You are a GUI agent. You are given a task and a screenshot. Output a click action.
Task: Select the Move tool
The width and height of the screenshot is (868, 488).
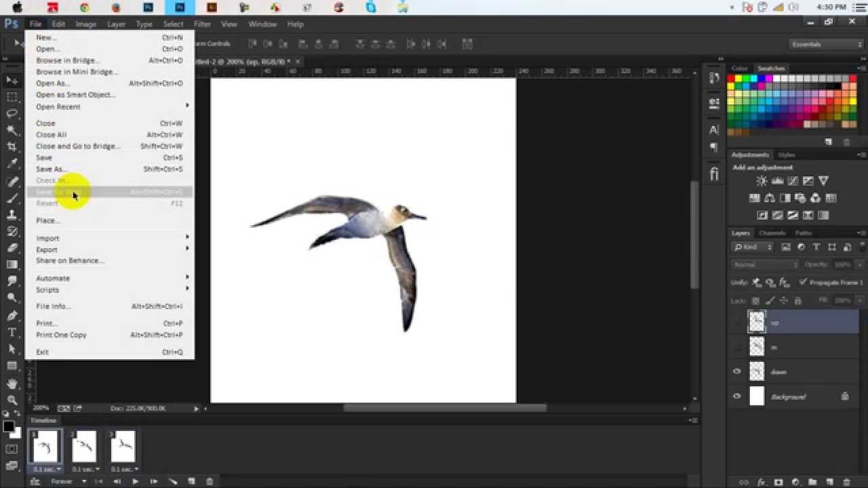tap(12, 81)
